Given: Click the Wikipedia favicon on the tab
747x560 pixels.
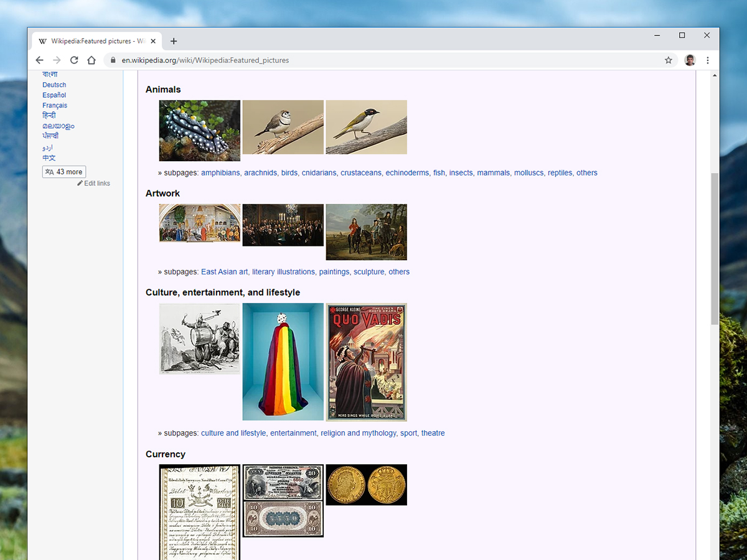Looking at the screenshot, I should pyautogui.click(x=42, y=41).
